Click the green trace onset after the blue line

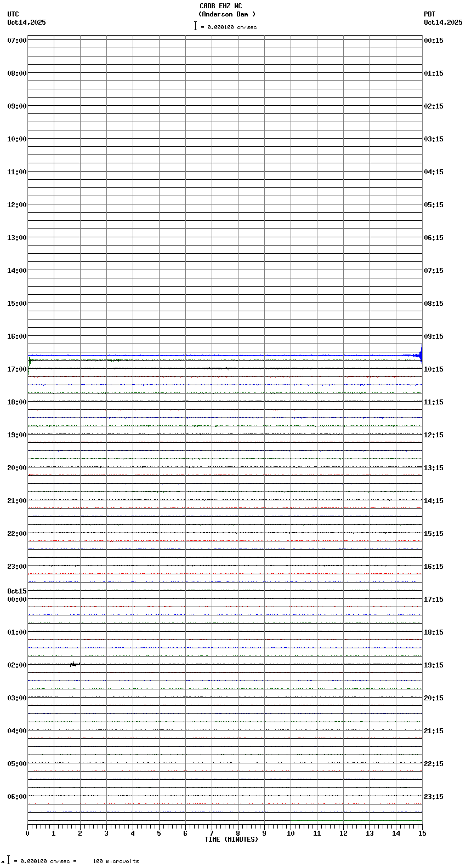click(30, 361)
